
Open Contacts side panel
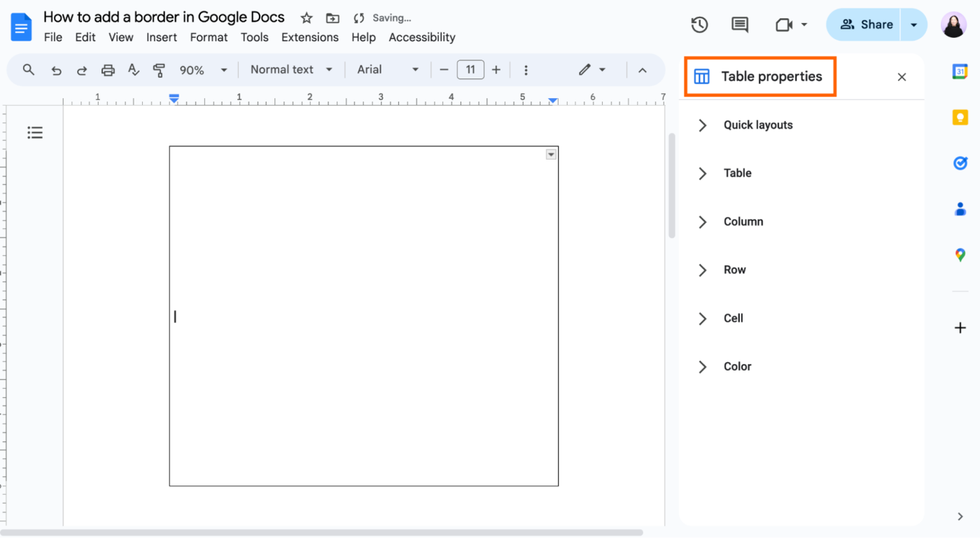pos(960,209)
